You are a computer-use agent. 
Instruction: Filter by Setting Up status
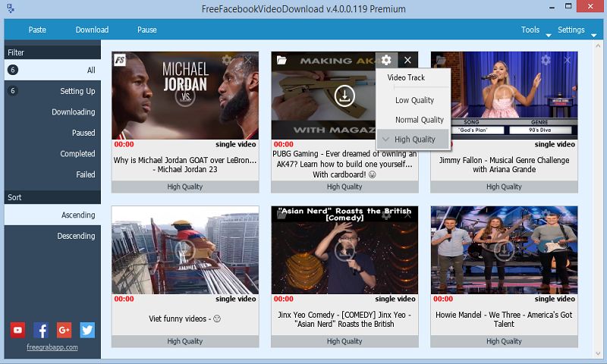52,91
